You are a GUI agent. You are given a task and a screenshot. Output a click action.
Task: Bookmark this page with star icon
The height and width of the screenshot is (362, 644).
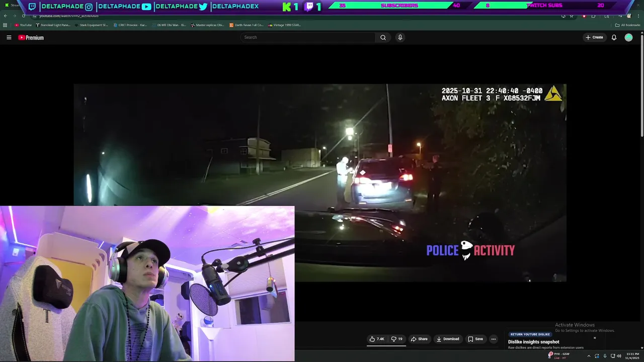(x=572, y=16)
